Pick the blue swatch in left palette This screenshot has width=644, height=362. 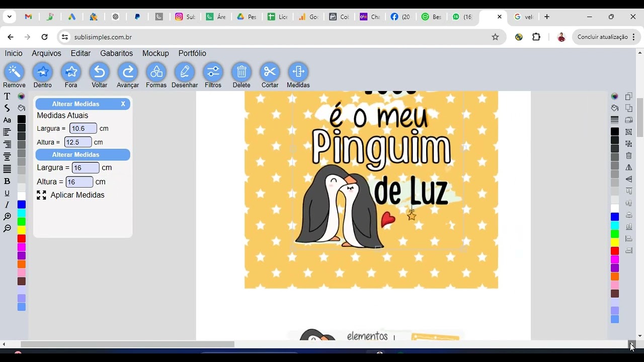pos(22,205)
